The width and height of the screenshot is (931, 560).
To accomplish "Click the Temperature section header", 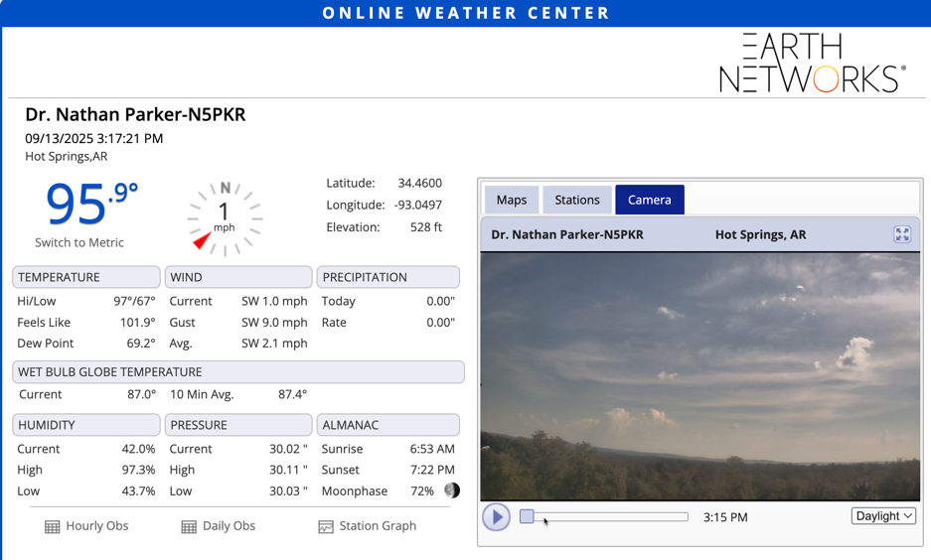I will point(86,277).
